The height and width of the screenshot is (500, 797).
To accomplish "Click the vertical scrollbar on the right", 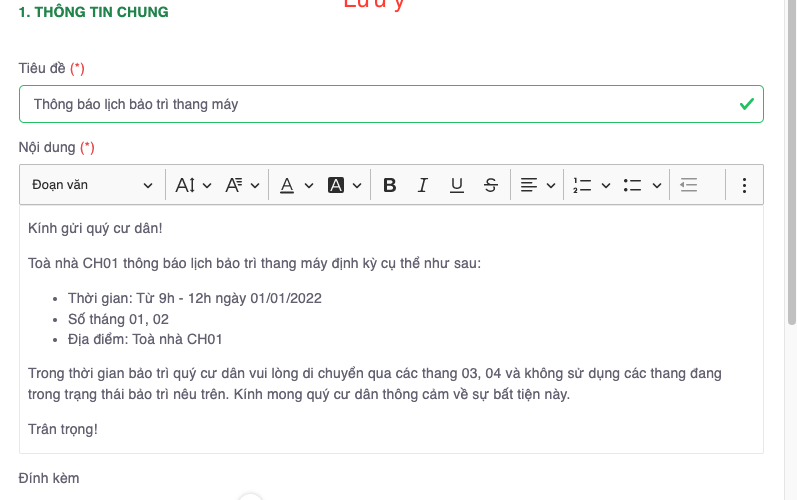I will click(791, 160).
